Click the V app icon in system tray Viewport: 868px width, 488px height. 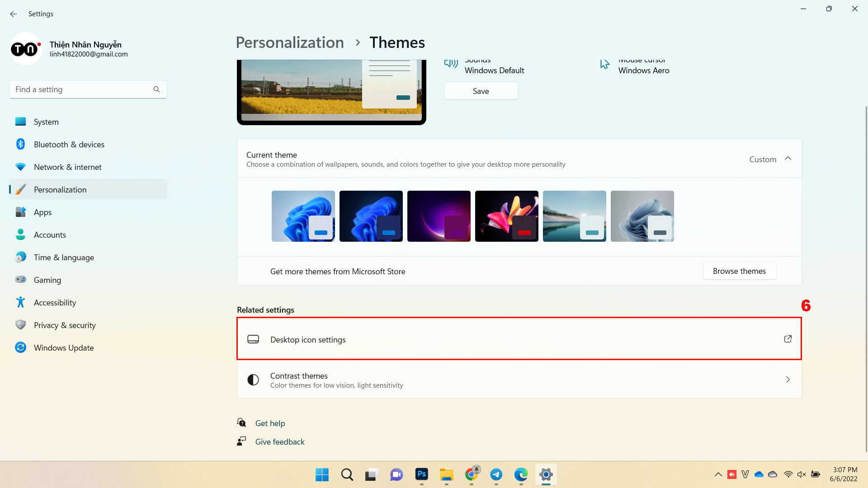coord(745,474)
